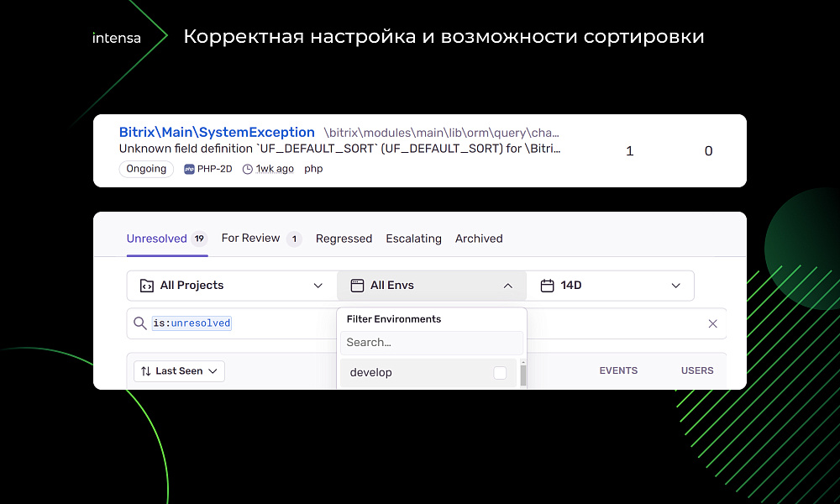Click the Ongoing status badge
This screenshot has height=504, width=840.
click(146, 168)
